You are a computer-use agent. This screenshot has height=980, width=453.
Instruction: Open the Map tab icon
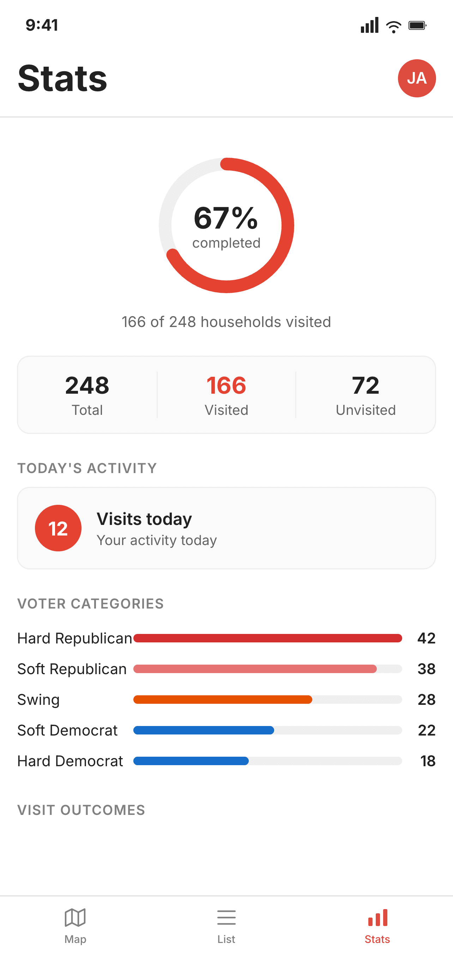pos(75,917)
